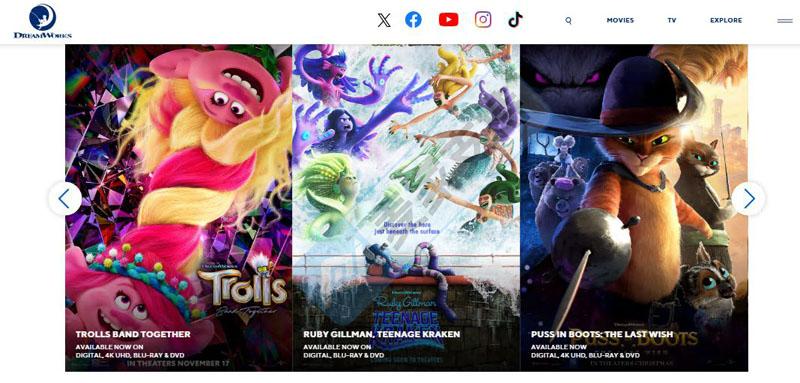800x383 pixels.
Task: Open the Facebook social link
Action: pyautogui.click(x=413, y=20)
